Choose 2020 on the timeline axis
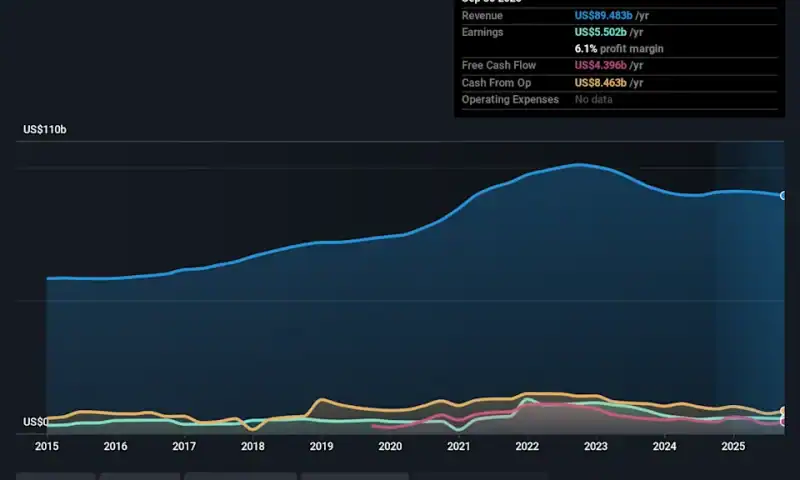The height and width of the screenshot is (480, 800). pos(389,447)
